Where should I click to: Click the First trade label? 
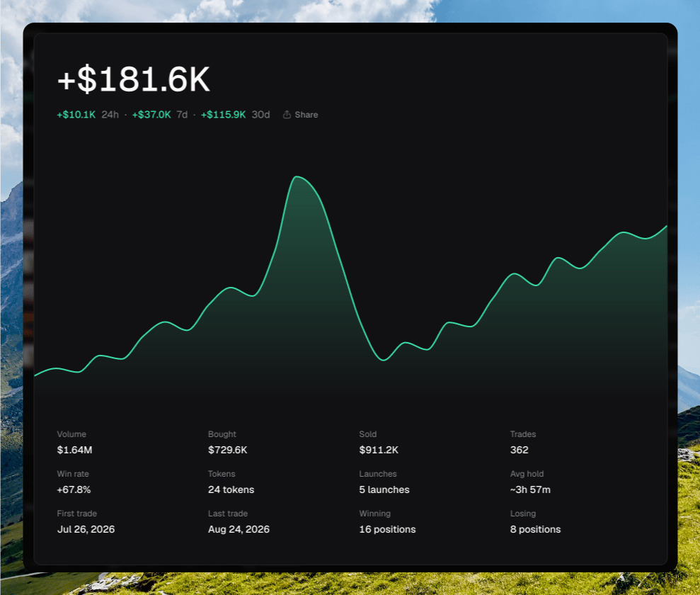76,514
